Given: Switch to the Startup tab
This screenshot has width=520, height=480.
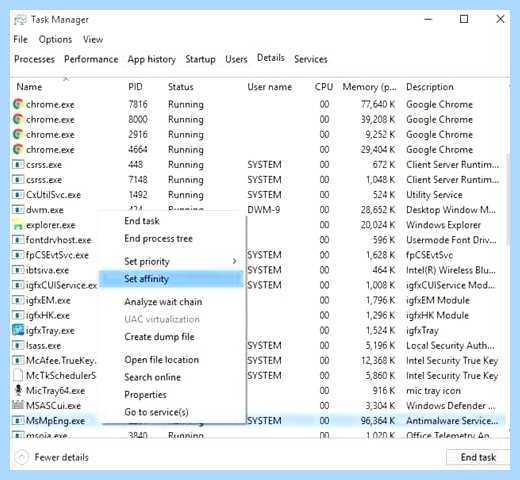Looking at the screenshot, I should [200, 59].
